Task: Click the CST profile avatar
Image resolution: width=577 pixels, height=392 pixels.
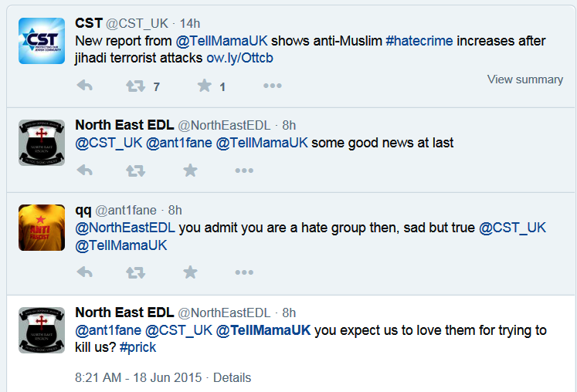Action: coord(42,41)
